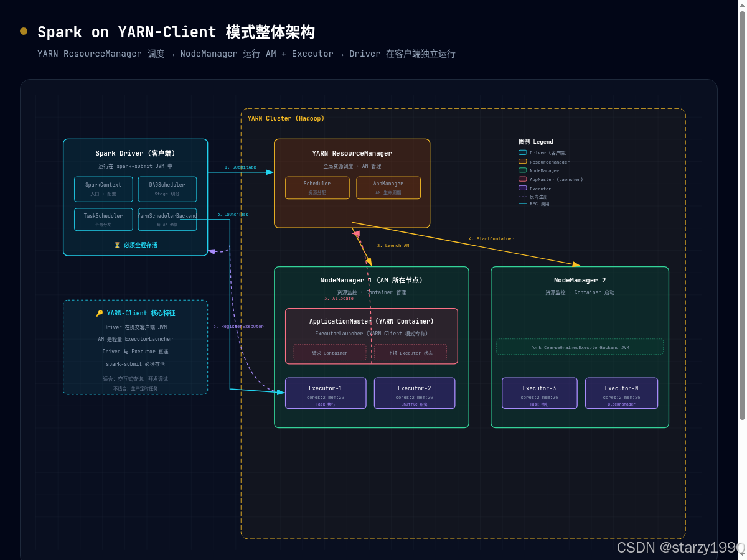Select the AppManager box in ResourceManager
The width and height of the screenshot is (747, 560).
388,188
